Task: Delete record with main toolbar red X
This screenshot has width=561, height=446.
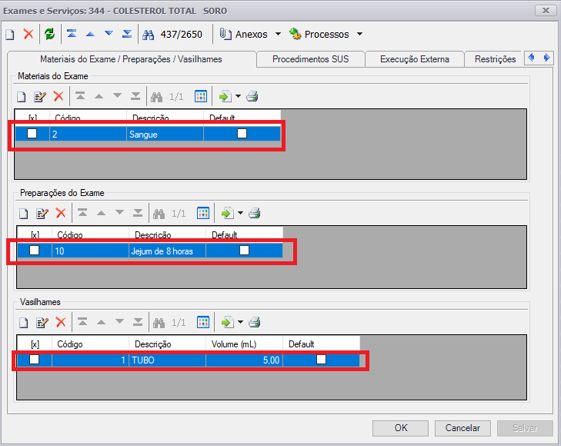Action: (x=28, y=34)
